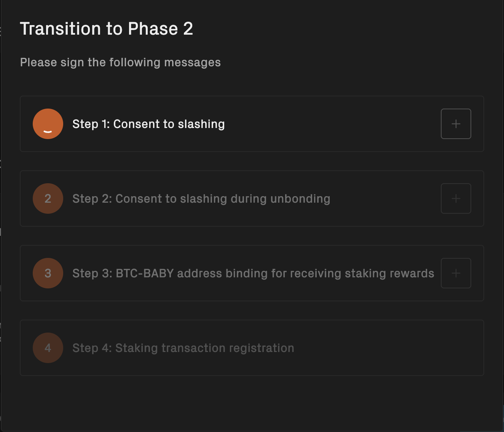Open the Step 2 card panel

(252, 198)
